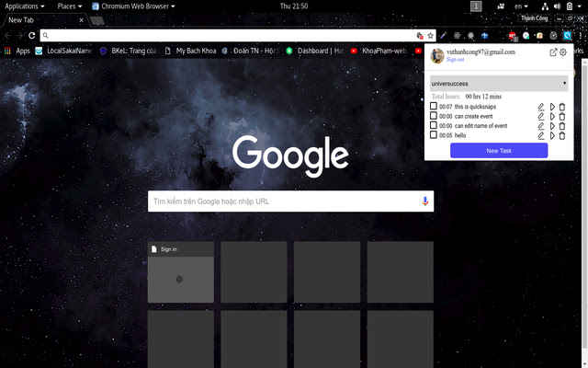The image size is (588, 368).
Task: Click the voice search microphone icon
Action: click(424, 201)
